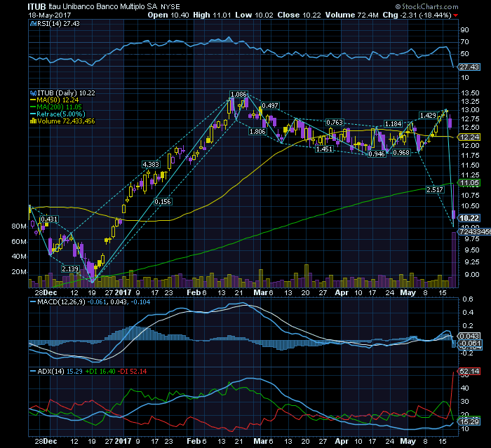Click the 9.00 price axis label

click(471, 275)
